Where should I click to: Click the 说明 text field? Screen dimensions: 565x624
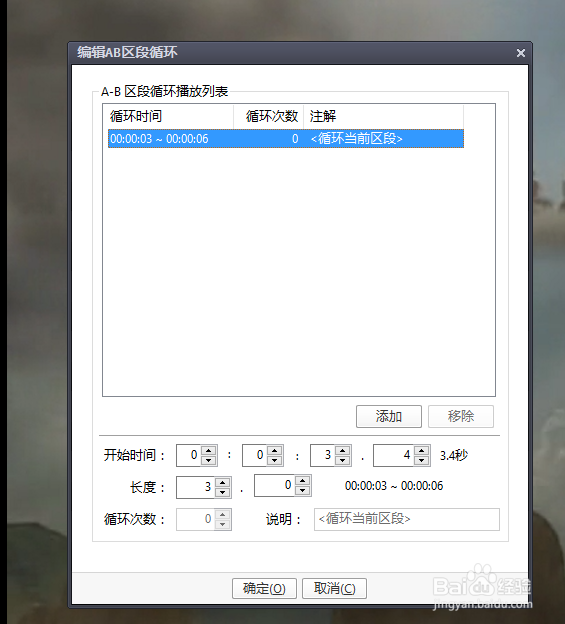pyautogui.click(x=407, y=519)
